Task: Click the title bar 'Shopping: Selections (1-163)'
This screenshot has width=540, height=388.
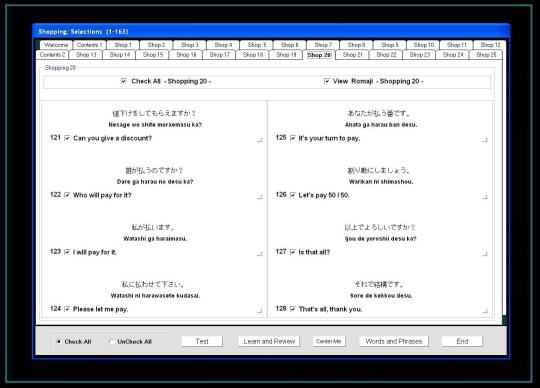Action: click(x=271, y=32)
